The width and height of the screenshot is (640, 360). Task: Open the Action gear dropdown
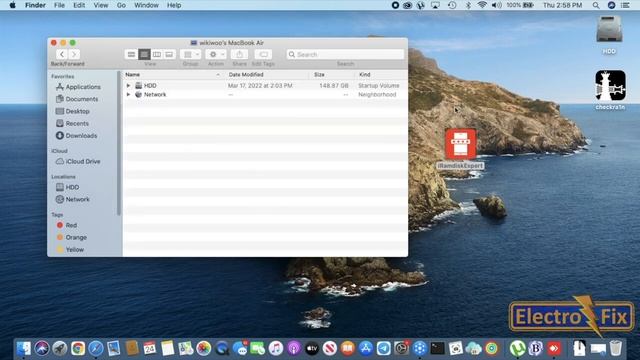216,54
